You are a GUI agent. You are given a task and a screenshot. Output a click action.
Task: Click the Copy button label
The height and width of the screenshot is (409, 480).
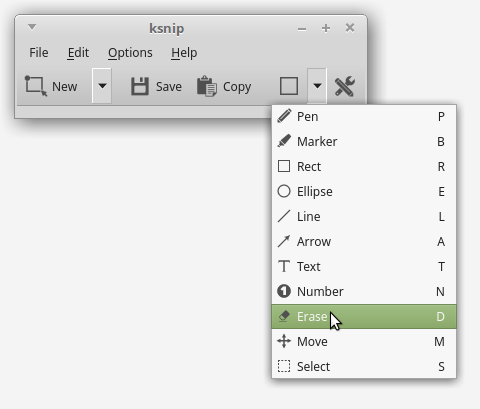coord(237,87)
